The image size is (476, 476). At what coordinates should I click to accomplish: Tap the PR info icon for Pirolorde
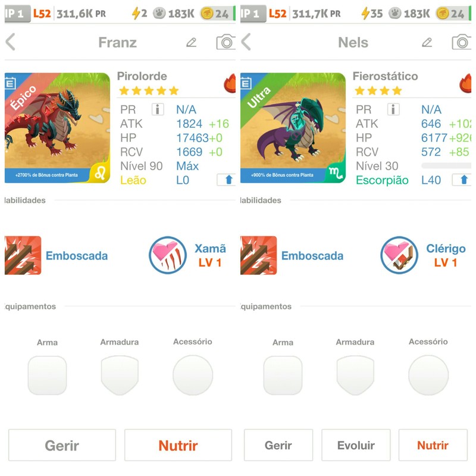tap(158, 109)
